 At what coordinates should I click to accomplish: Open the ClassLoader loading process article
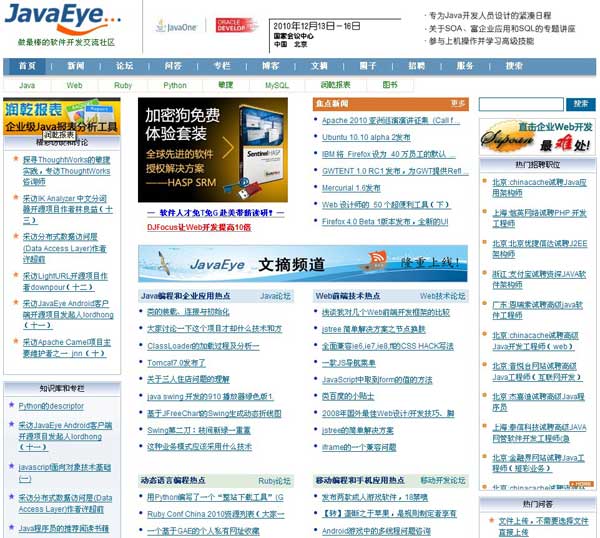[x=203, y=346]
